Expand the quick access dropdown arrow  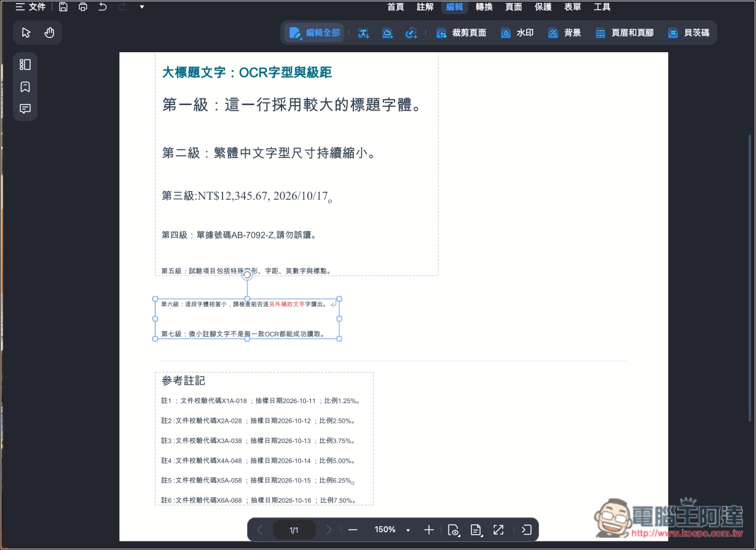tap(142, 7)
